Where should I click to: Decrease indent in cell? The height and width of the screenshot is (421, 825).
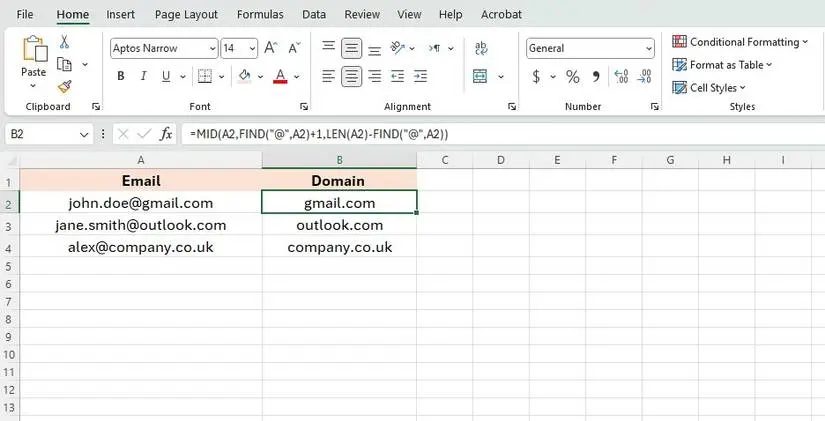pyautogui.click(x=398, y=76)
